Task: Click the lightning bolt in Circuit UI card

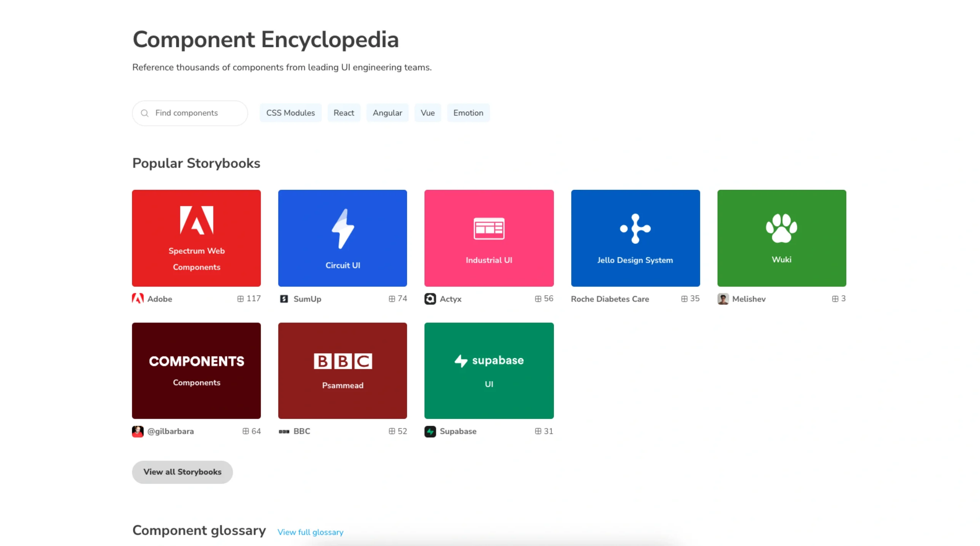Action: 343,229
